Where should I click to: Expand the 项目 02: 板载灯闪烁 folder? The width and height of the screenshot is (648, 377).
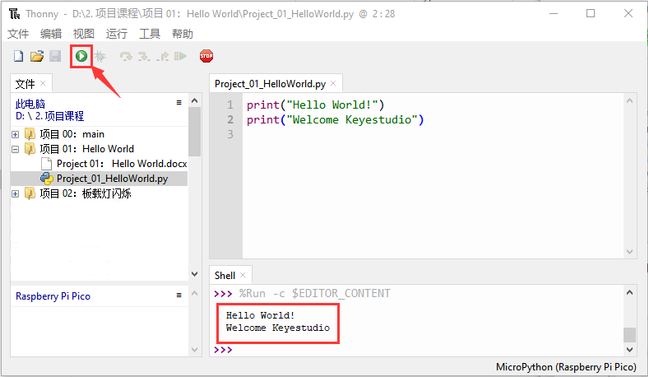coord(15,194)
